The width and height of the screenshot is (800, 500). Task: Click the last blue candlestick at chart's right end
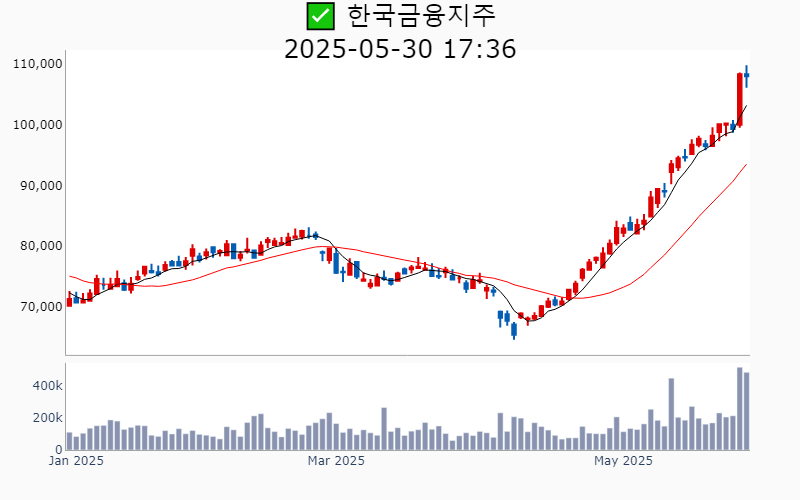coord(746,76)
